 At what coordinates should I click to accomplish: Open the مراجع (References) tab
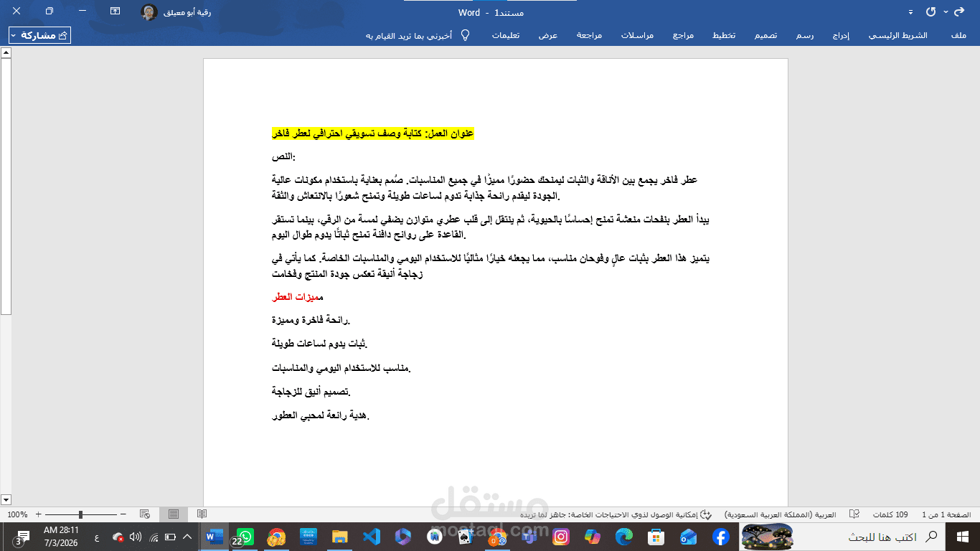pos(684,35)
